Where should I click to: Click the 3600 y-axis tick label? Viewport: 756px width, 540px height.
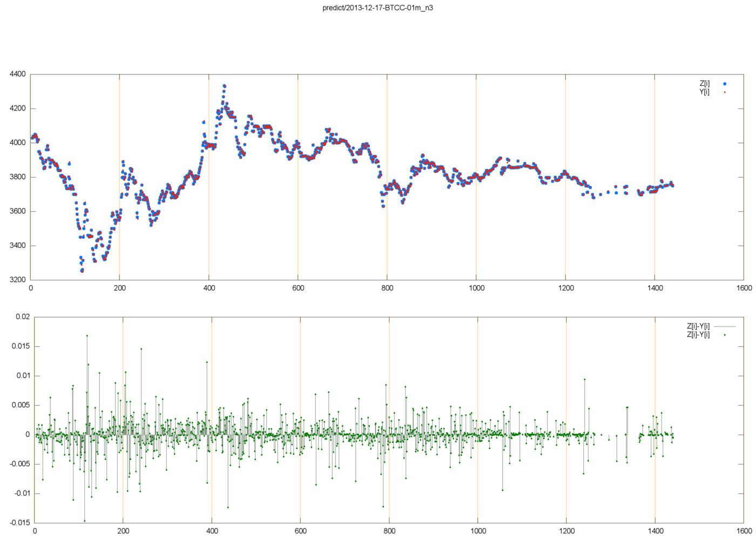[x=17, y=211]
